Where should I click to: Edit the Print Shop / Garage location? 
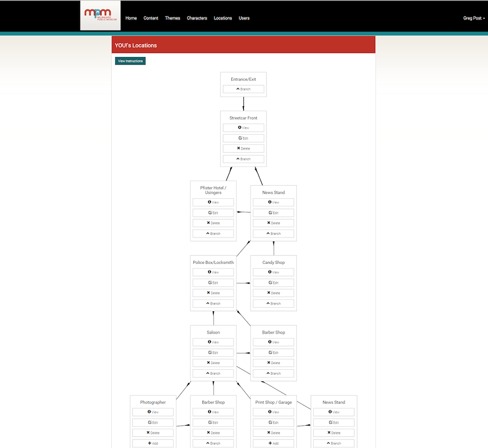[273, 423]
